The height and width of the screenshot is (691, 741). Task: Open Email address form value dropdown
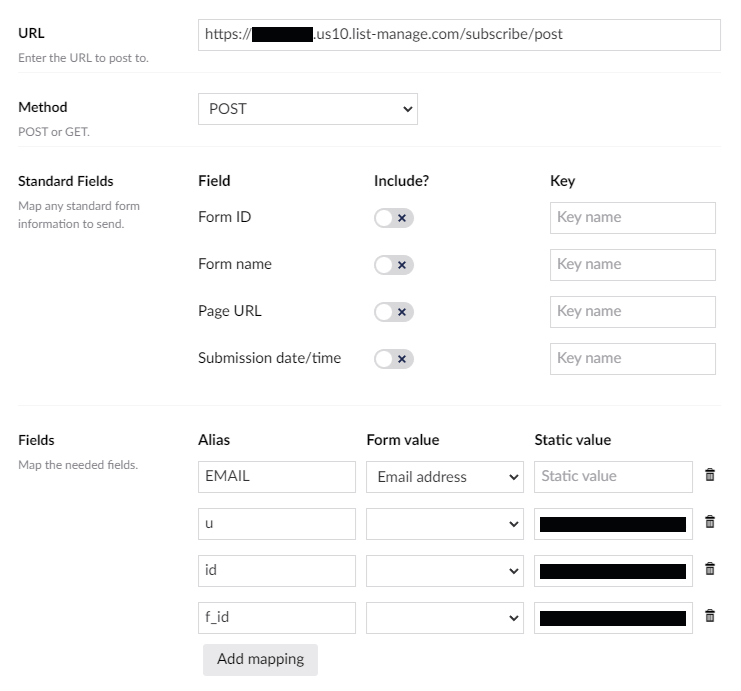click(x=445, y=477)
